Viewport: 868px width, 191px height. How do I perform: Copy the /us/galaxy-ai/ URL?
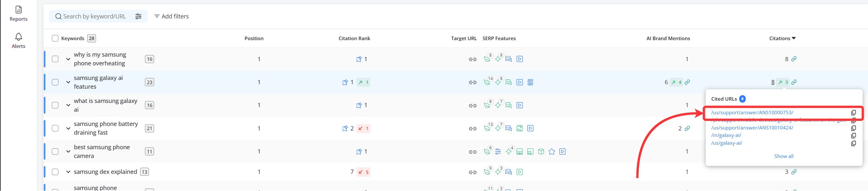[x=853, y=144]
